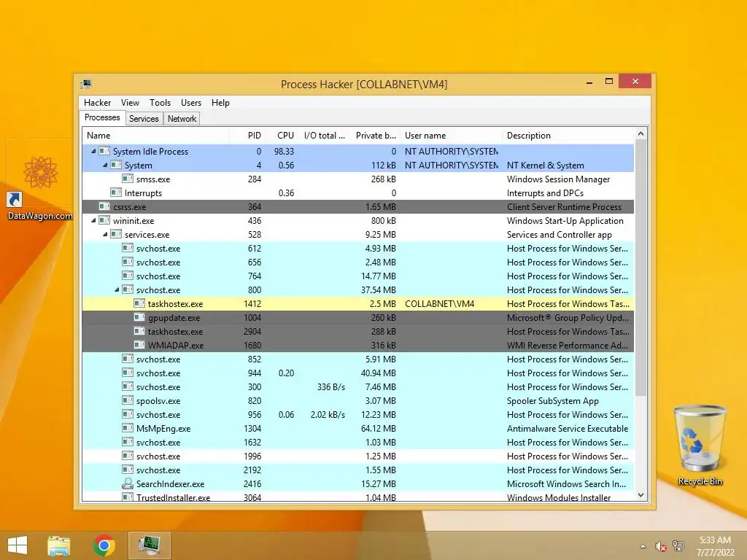Click the WMIADAP.exe process icon
The height and width of the screenshot is (560, 747).
tap(139, 345)
